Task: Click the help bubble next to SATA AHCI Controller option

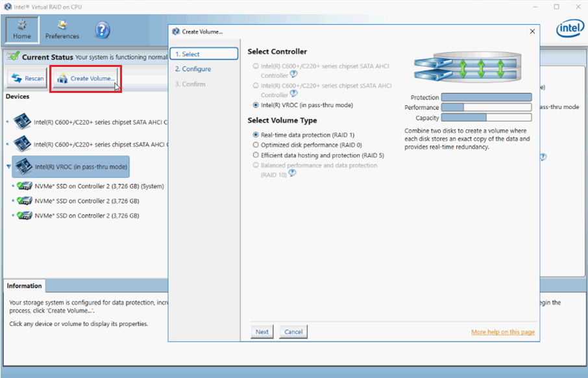Action: pos(294,74)
